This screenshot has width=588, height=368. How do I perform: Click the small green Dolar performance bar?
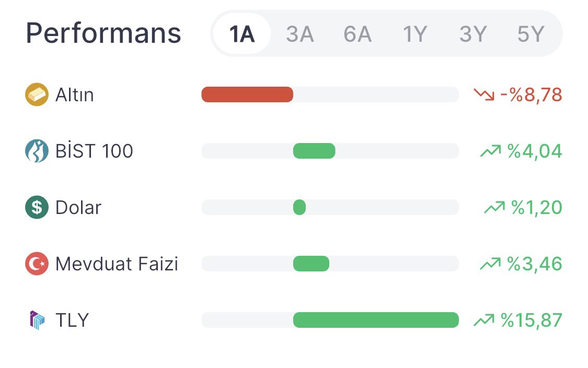click(299, 207)
